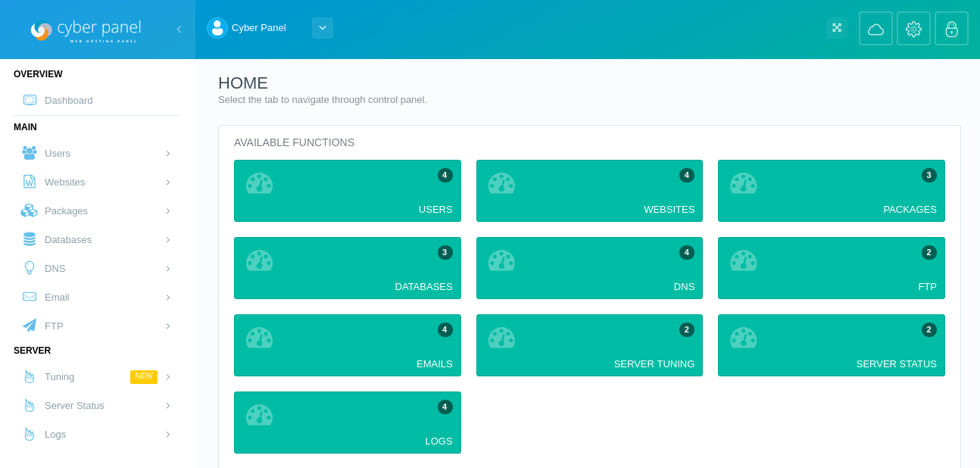Open the LOGS function tile
Viewport: 980px width, 468px height.
[x=348, y=423]
